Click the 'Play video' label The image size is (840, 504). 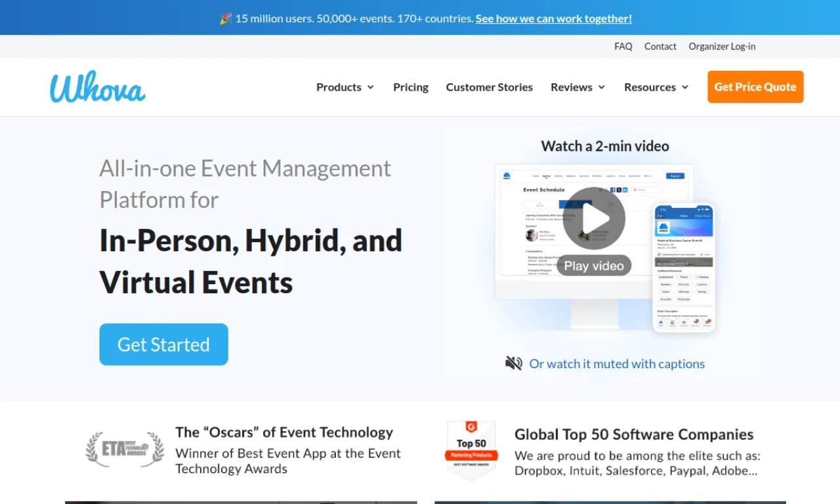tap(594, 266)
